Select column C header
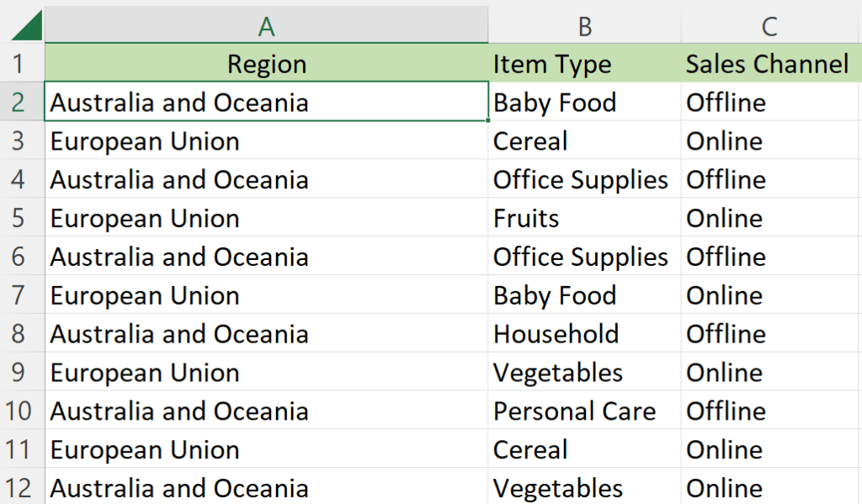 [x=769, y=24]
